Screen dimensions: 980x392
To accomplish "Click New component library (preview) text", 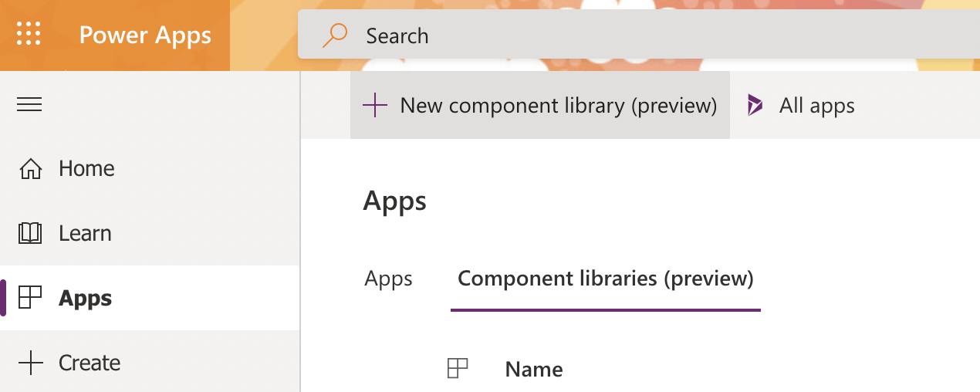I will tap(559, 106).
